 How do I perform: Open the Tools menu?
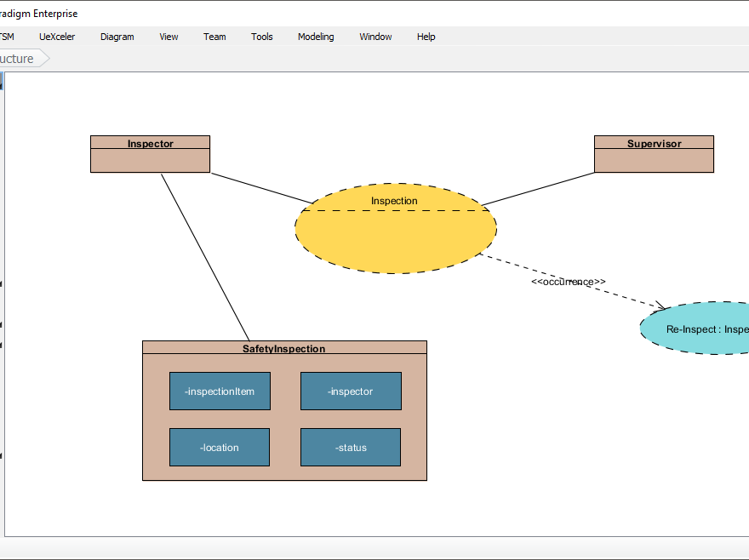[x=261, y=37]
